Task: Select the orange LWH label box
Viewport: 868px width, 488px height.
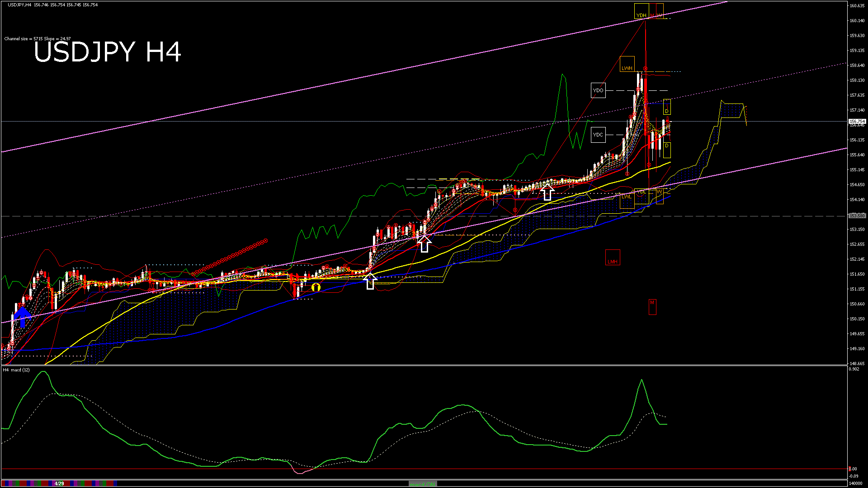Action: coord(627,64)
